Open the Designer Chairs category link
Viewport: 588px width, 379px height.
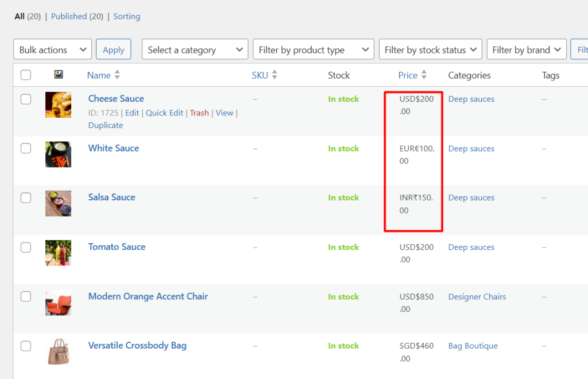pos(477,297)
